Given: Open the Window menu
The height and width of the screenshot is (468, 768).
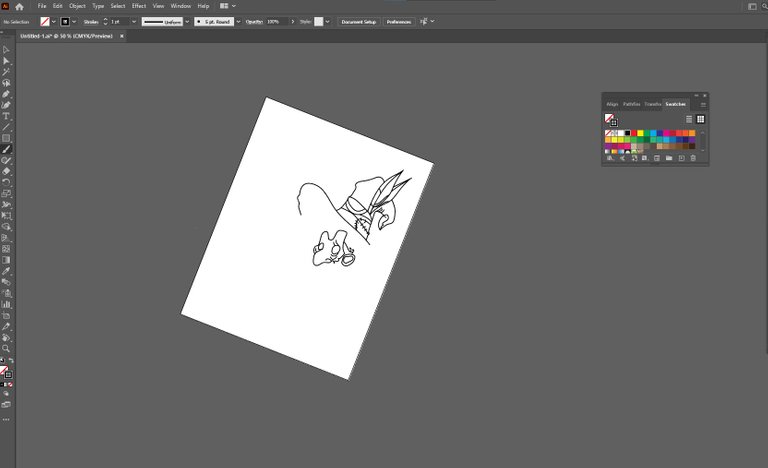Looking at the screenshot, I should [181, 6].
